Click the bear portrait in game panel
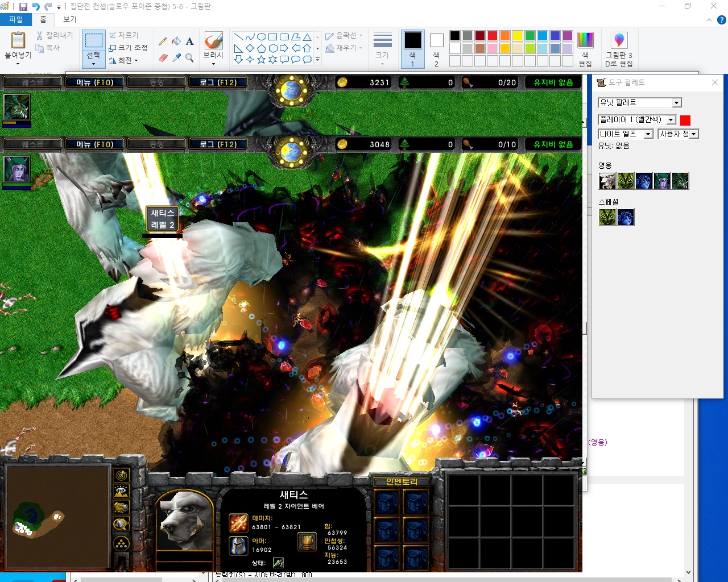 coord(184,522)
